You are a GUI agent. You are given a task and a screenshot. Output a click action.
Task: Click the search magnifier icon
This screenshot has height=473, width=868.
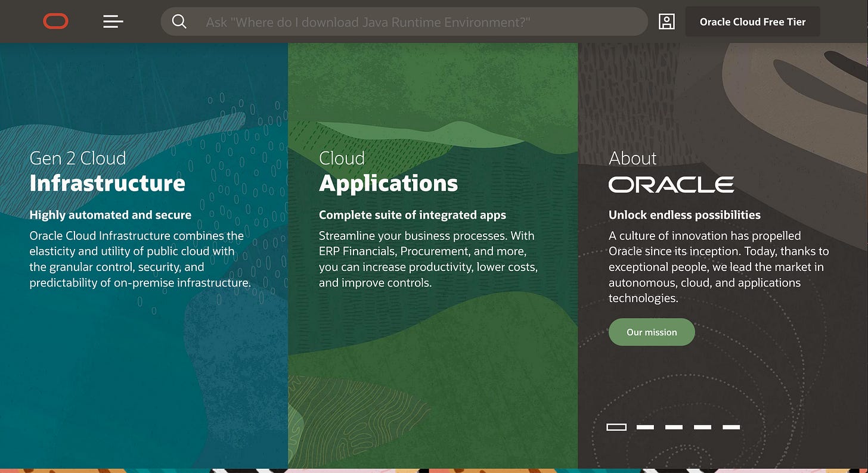(x=179, y=21)
